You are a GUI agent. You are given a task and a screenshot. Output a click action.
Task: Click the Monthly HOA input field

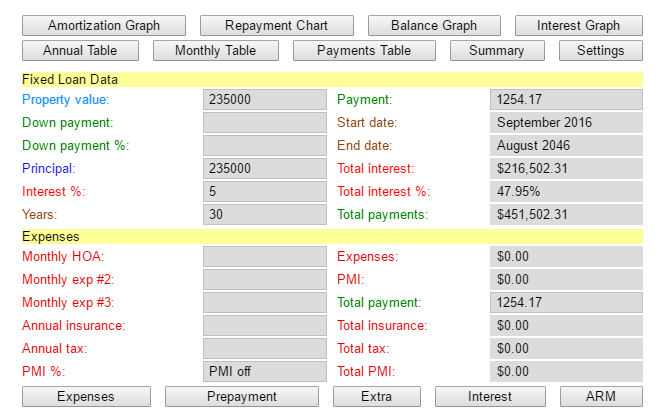tap(264, 257)
